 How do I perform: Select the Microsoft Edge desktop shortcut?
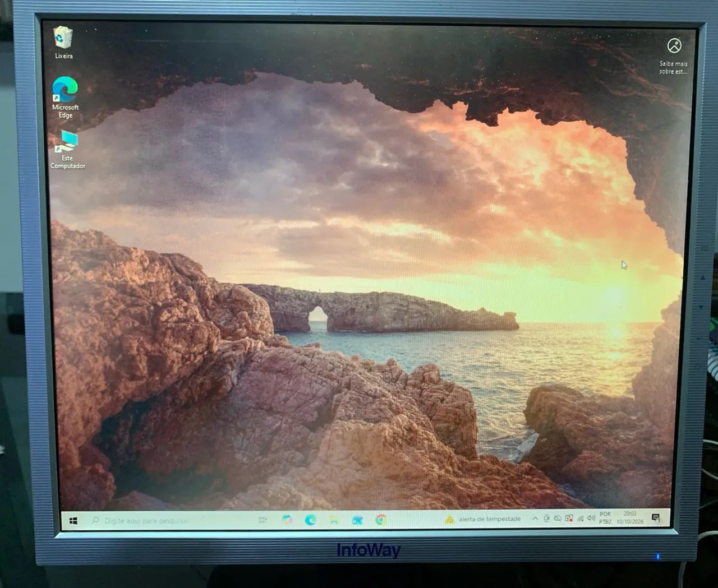point(65,98)
